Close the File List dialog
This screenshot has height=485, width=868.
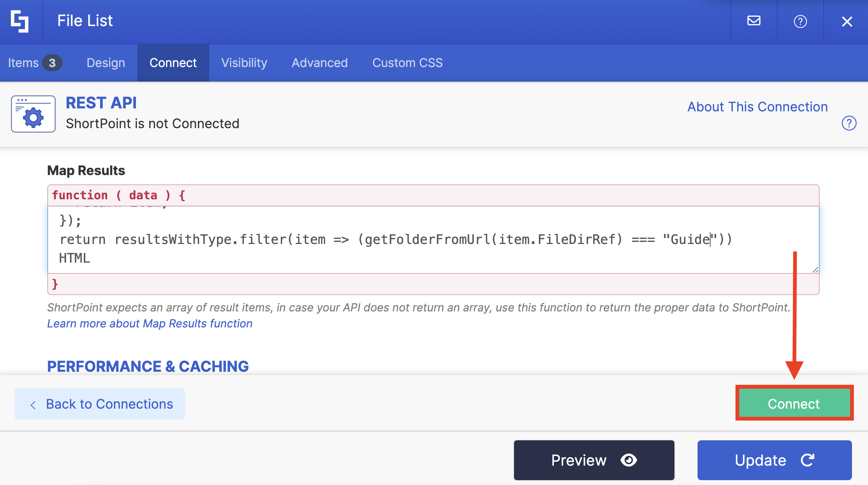tap(847, 22)
